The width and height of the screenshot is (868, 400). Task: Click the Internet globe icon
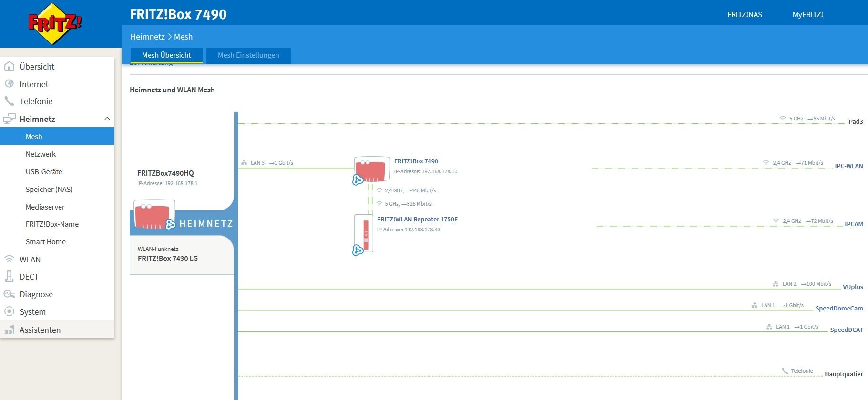pos(9,84)
